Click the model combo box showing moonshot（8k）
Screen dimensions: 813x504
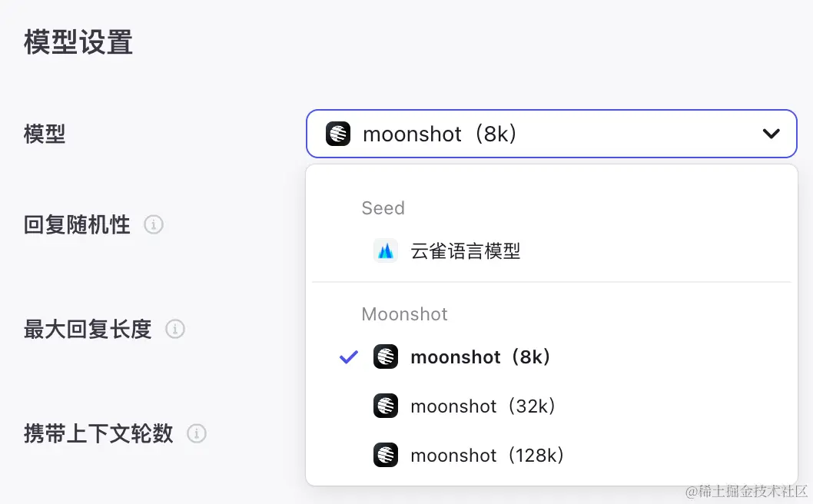[x=538, y=134]
